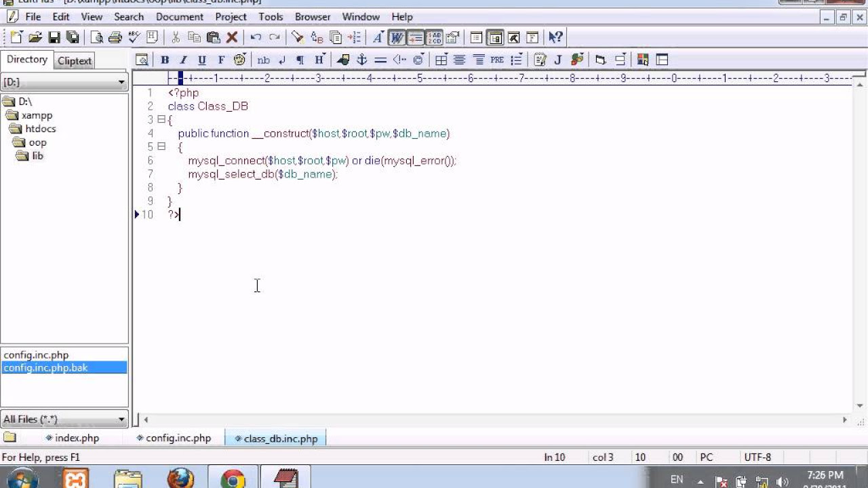Toggle the Output window button
The image size is (868, 488).
514,37
